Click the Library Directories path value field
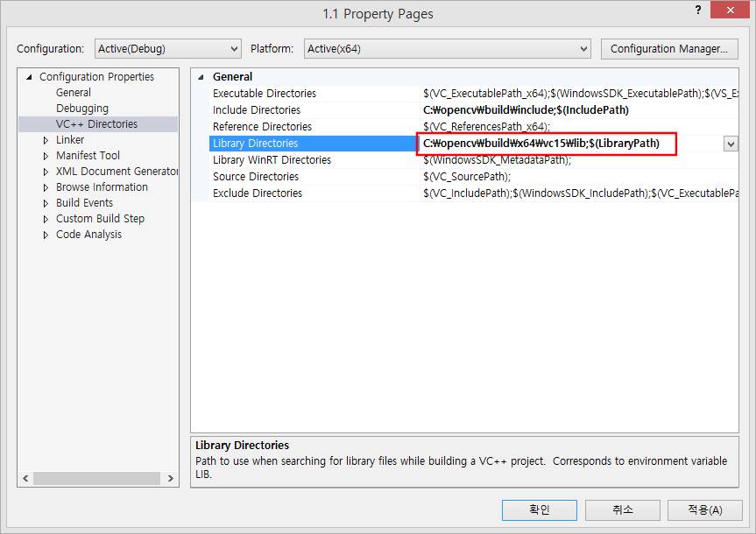Image resolution: width=756 pixels, height=534 pixels. coord(543,144)
